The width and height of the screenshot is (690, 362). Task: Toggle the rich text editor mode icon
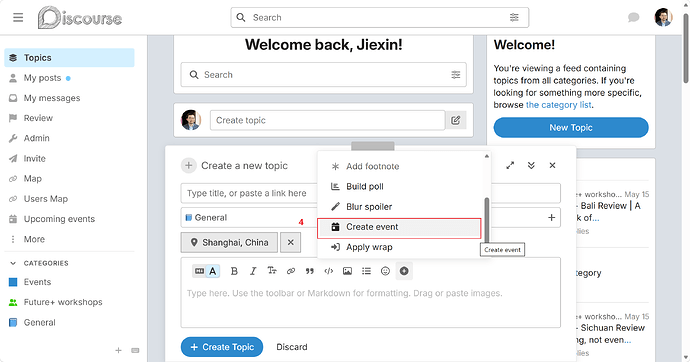pos(199,271)
